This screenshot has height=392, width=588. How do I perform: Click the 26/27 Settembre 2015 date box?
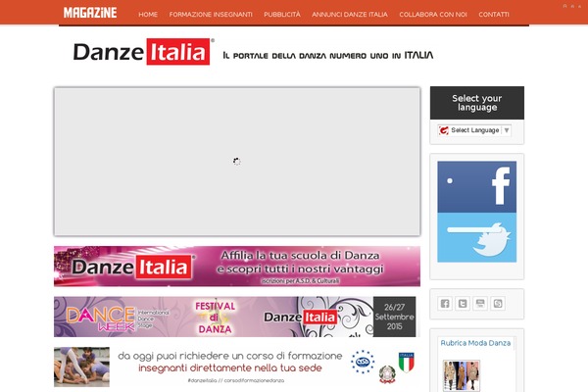click(395, 317)
